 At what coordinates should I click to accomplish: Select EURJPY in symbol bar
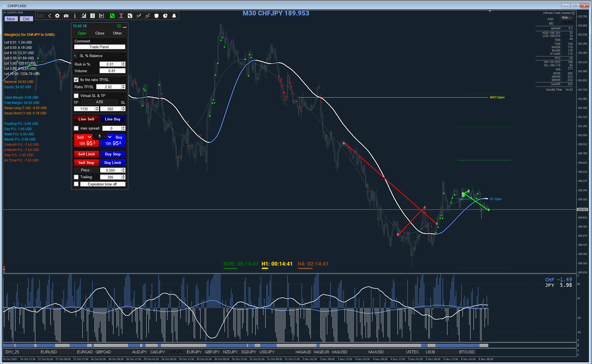click(194, 352)
